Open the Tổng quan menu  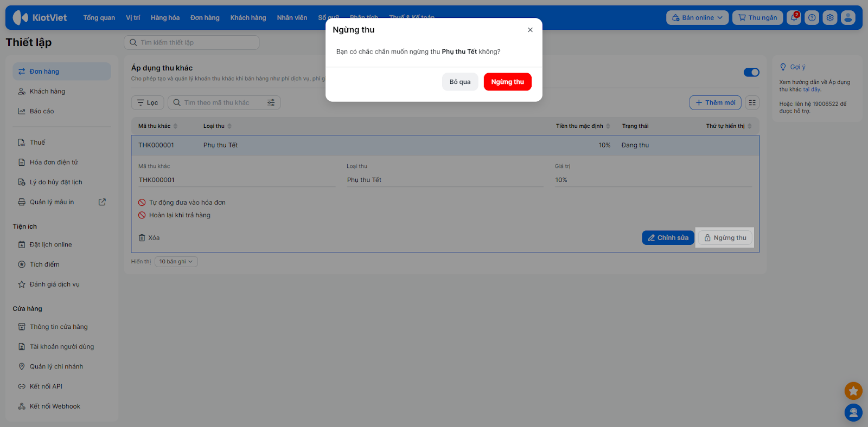point(99,18)
